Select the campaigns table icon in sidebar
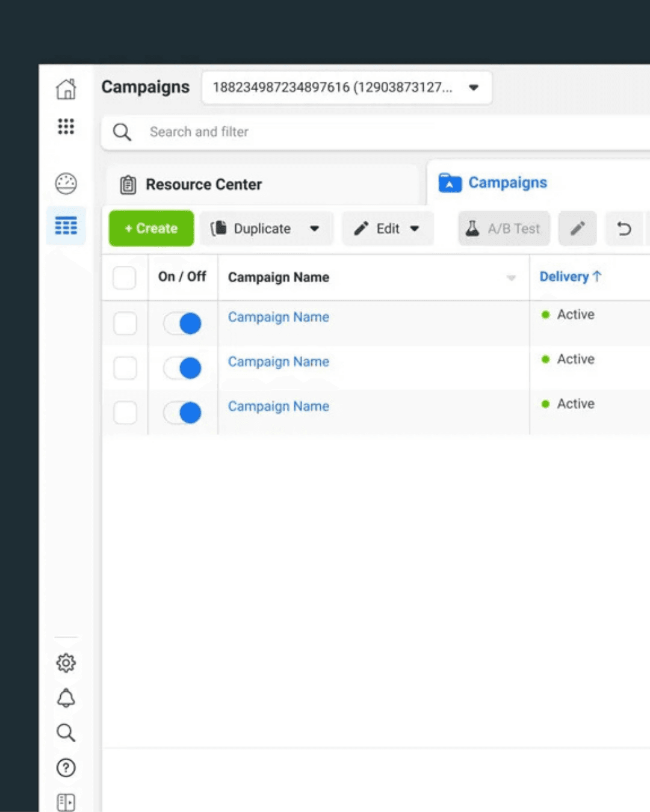Image resolution: width=650 pixels, height=812 pixels. [x=66, y=226]
